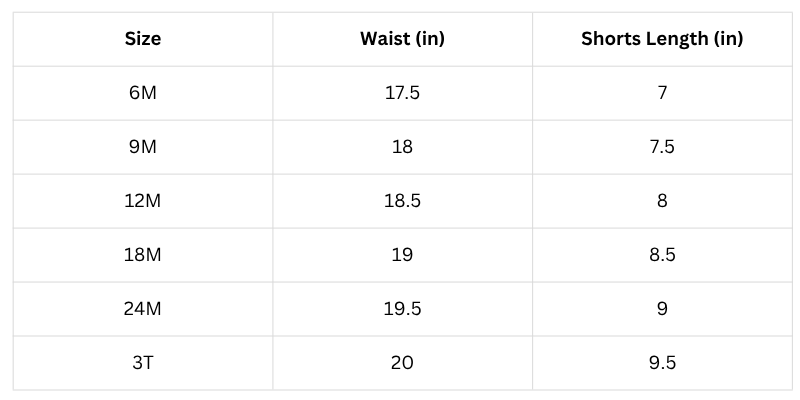Click the 9M size cell
Viewport: 800px width, 400px height.
point(143,147)
